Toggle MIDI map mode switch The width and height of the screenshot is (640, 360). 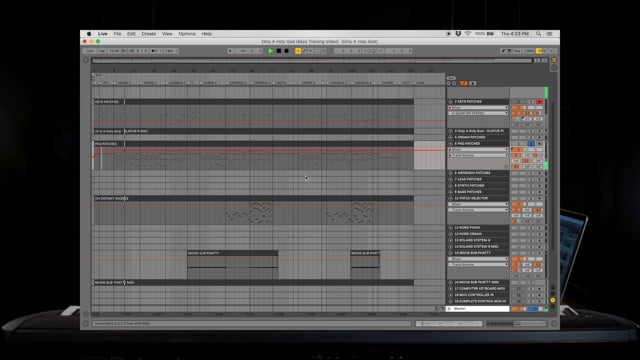click(530, 51)
